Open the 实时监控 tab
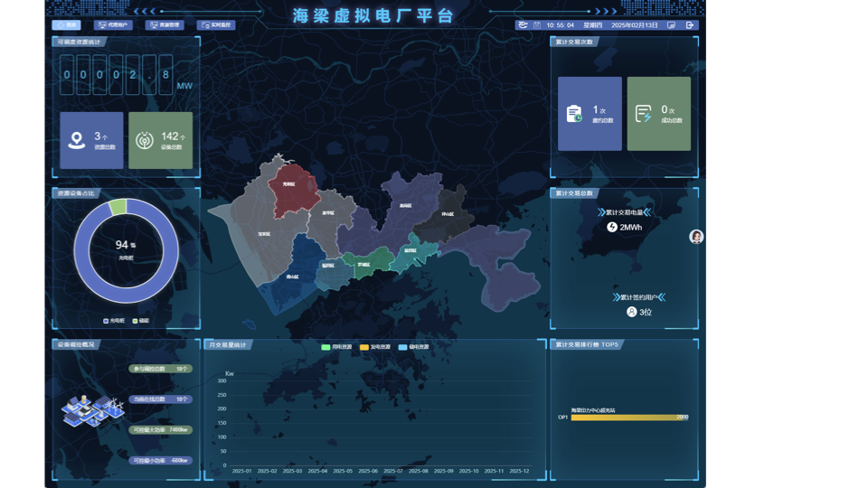Viewport: 868px width, 488px height. pos(216,25)
